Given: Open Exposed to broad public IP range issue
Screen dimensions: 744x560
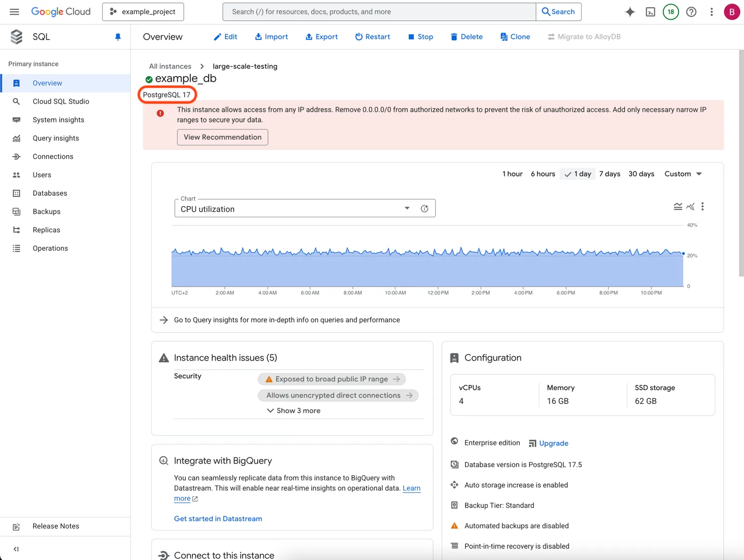Looking at the screenshot, I should coord(332,379).
